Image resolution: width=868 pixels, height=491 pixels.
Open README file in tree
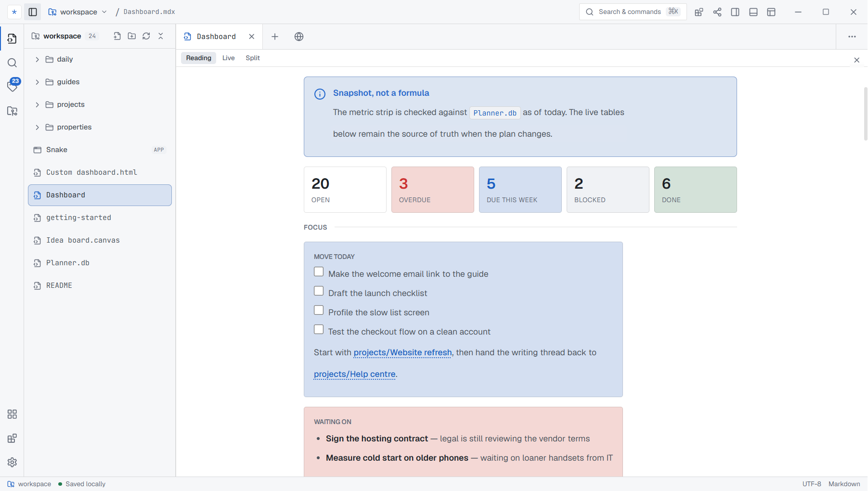click(x=100, y=285)
